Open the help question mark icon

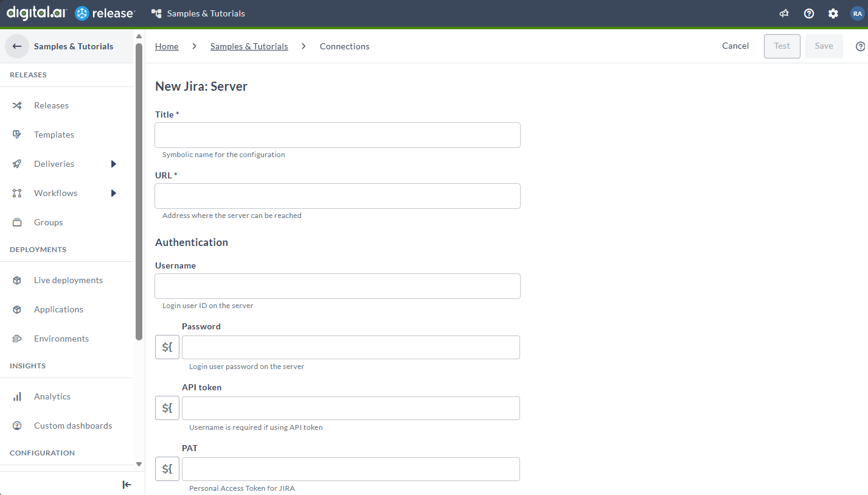point(808,13)
